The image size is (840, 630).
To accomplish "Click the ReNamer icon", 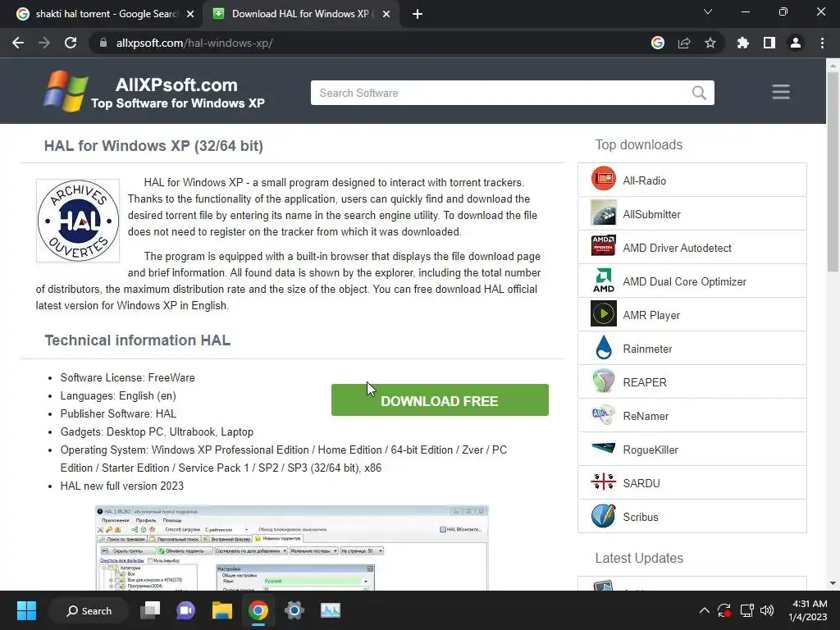I will (603, 414).
